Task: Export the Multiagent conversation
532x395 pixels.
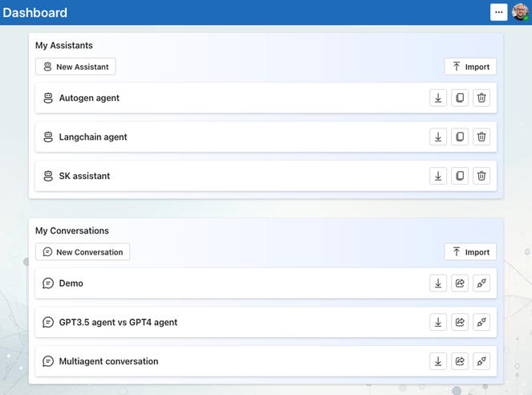Action: coord(438,361)
